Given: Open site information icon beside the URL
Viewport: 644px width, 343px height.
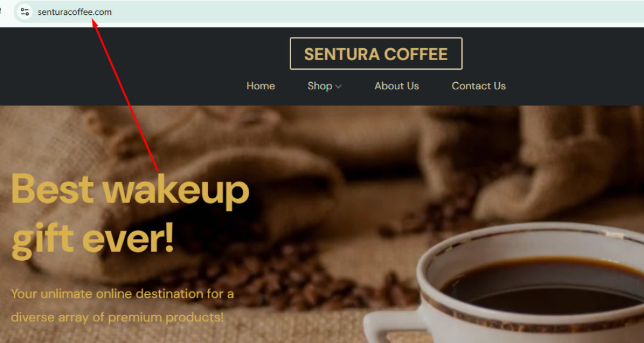Looking at the screenshot, I should tap(24, 12).
